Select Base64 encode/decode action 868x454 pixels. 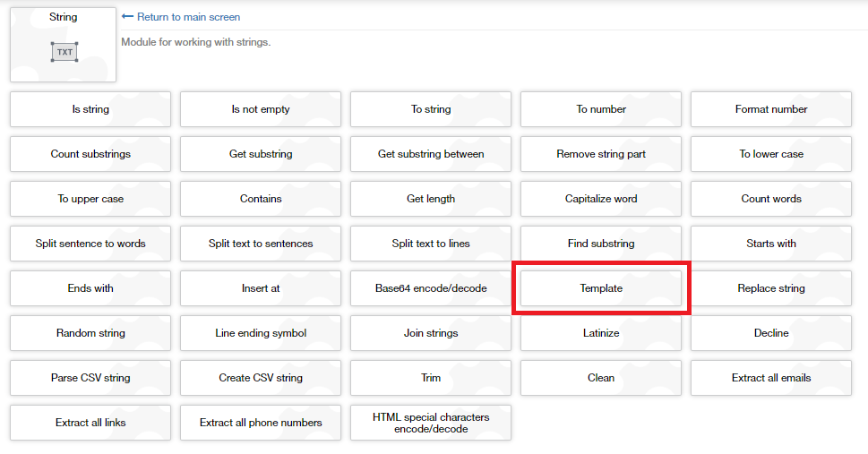pos(431,288)
